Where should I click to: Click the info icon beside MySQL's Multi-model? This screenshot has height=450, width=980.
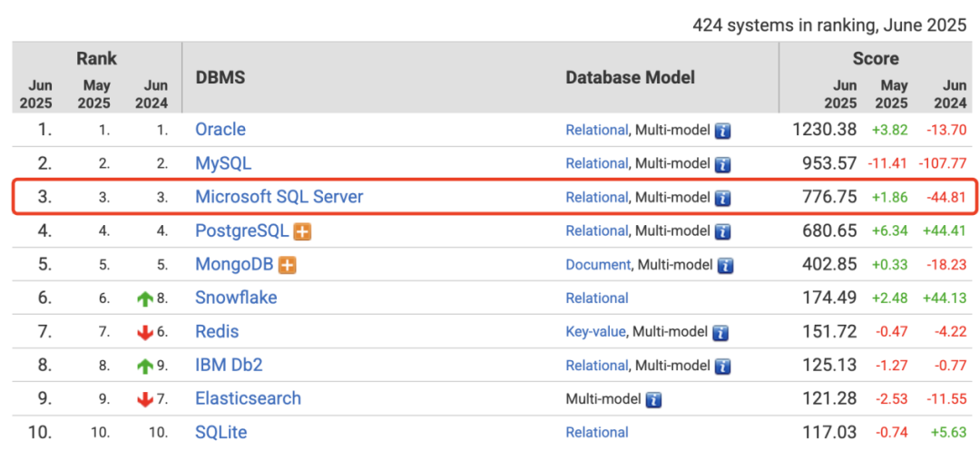click(723, 164)
